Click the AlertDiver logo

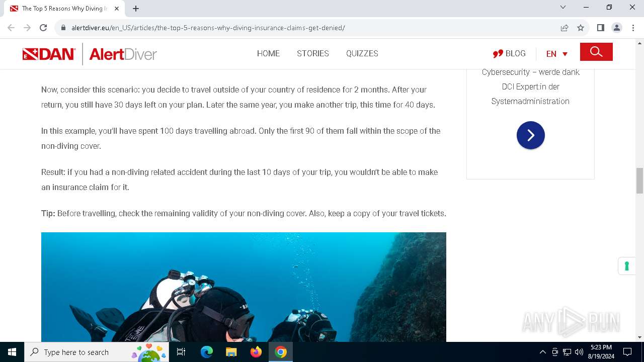(x=123, y=54)
